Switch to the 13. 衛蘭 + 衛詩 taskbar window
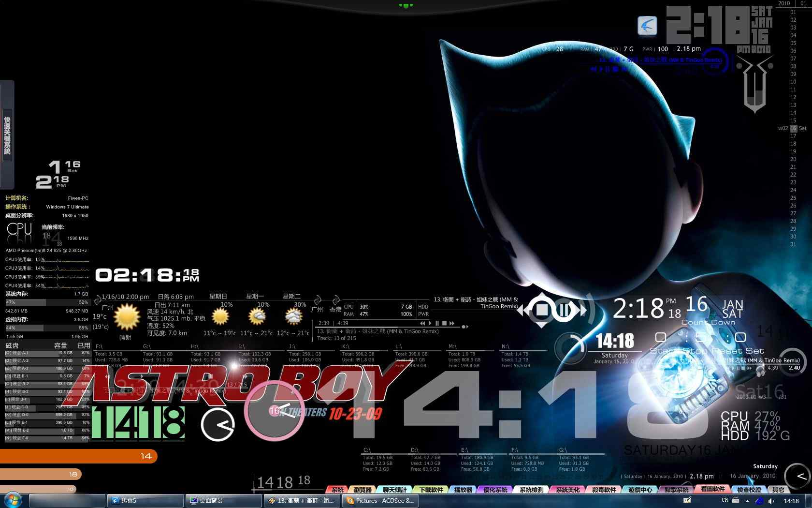 (x=303, y=501)
